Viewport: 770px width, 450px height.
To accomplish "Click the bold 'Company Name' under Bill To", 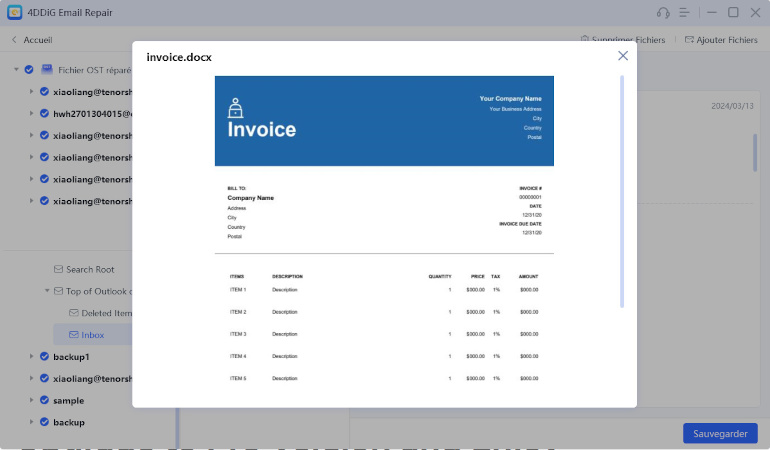I will pyautogui.click(x=250, y=198).
